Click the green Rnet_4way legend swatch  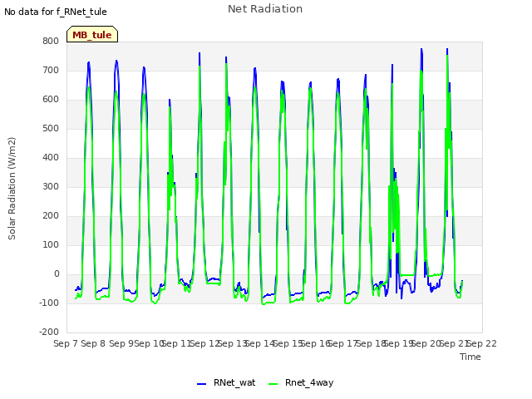pos(273,384)
